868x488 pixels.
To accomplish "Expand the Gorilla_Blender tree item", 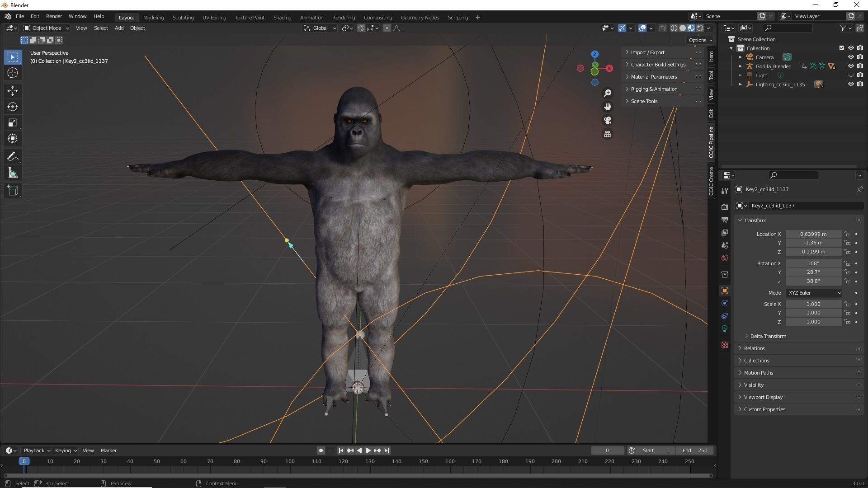I will click(741, 66).
